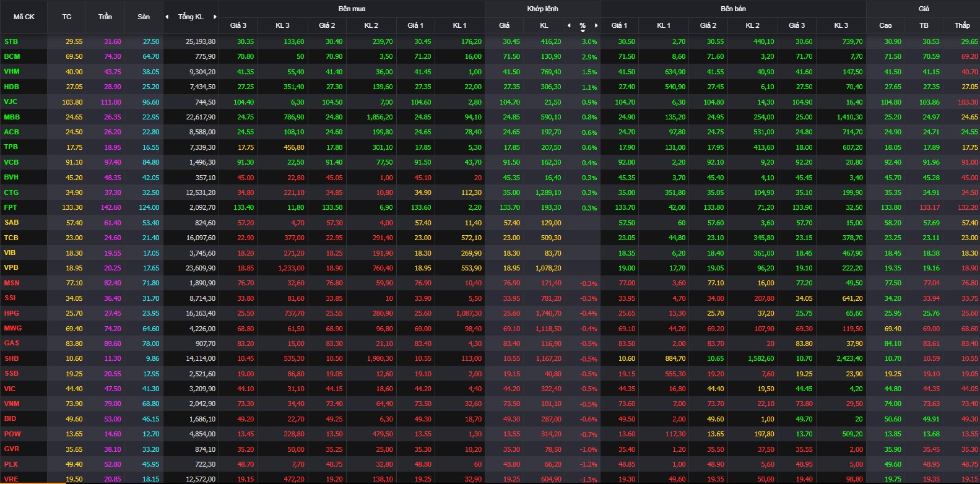Open the TCB stock symbol

11,238
